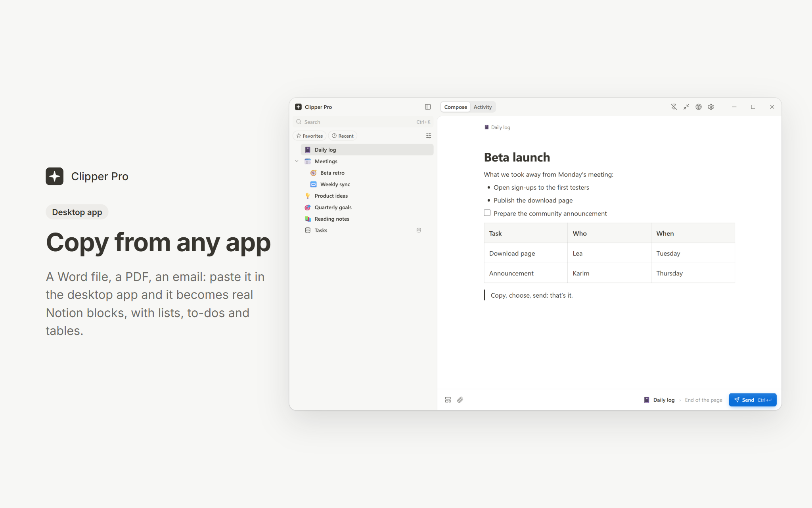Click the target circle icon
The width and height of the screenshot is (812, 508).
coord(699,107)
